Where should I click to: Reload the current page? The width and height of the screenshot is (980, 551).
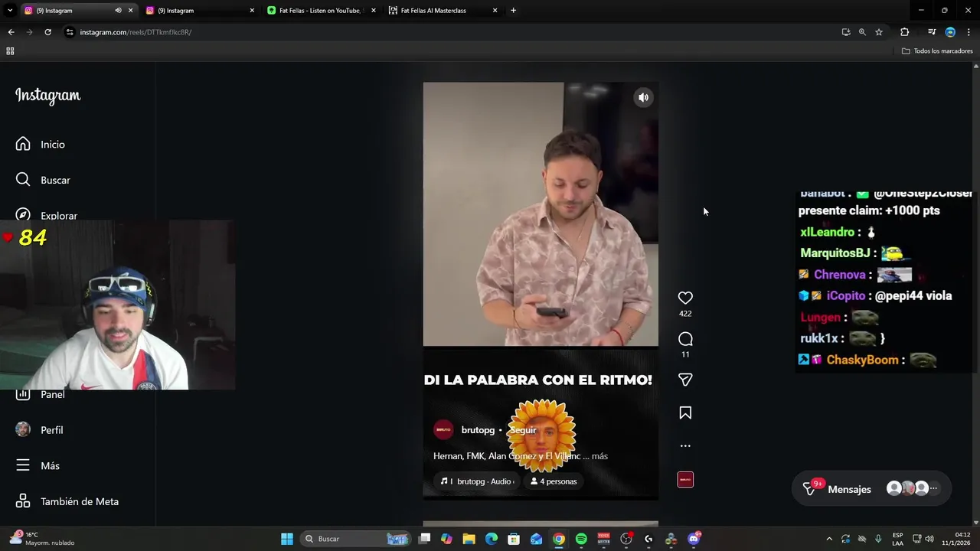pos(47,32)
